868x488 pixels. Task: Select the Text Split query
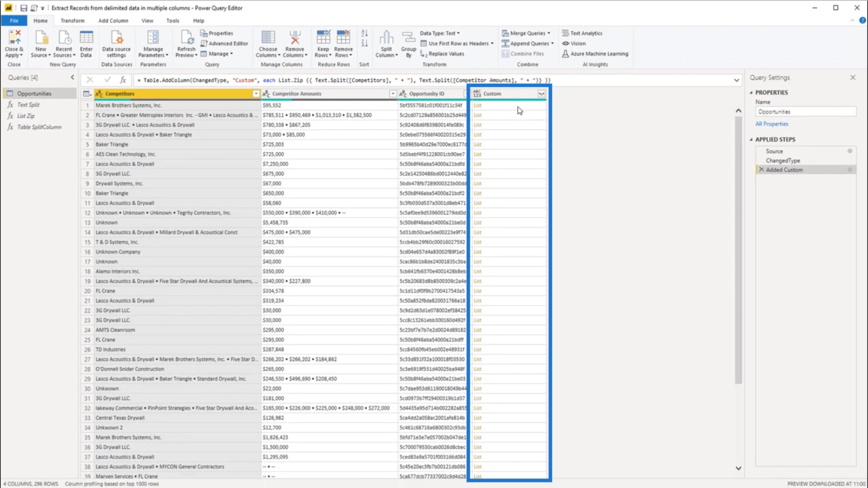[28, 105]
